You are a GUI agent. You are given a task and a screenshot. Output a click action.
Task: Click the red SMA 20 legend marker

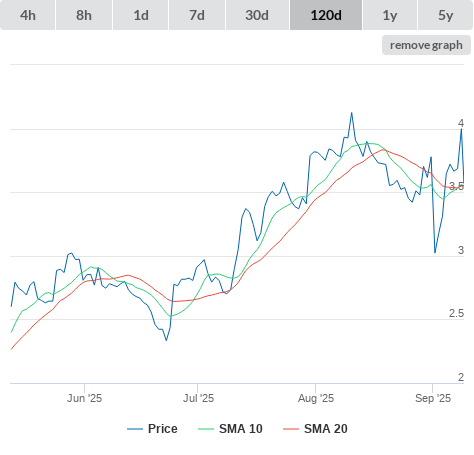291,429
